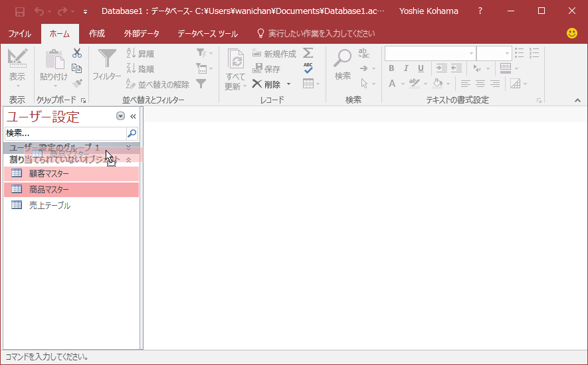Click the font color A button

point(392,84)
